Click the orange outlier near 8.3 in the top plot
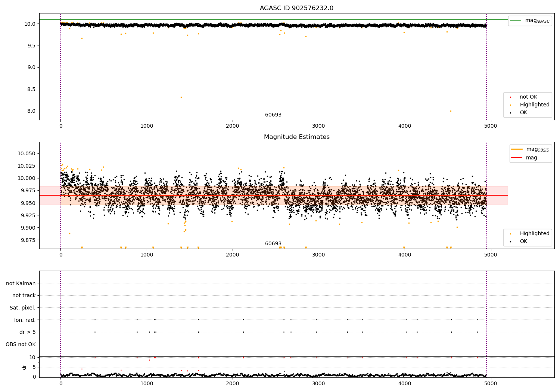This screenshot has width=560, height=392. coord(181,97)
